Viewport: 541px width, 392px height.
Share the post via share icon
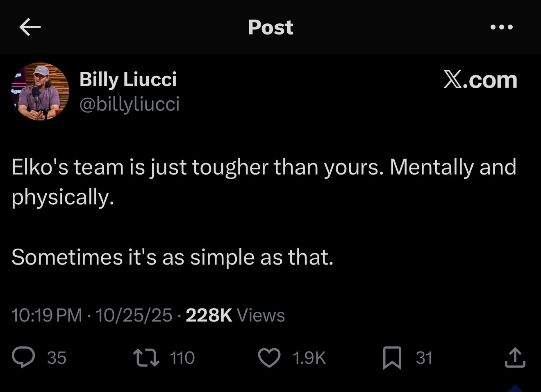(x=515, y=357)
